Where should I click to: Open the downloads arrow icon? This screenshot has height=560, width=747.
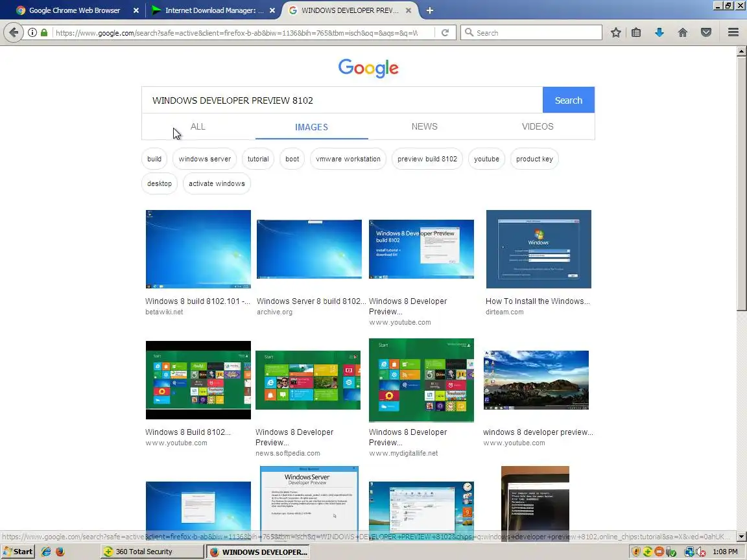pos(659,32)
